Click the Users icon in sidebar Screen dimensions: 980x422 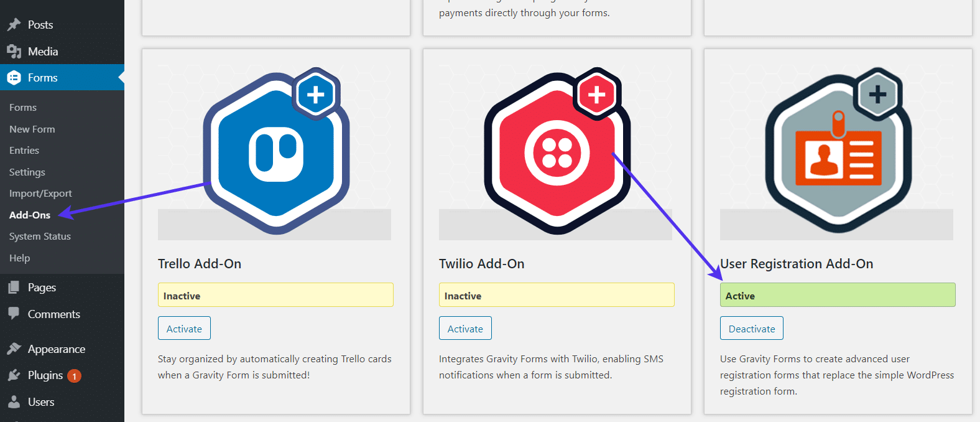[x=14, y=402]
